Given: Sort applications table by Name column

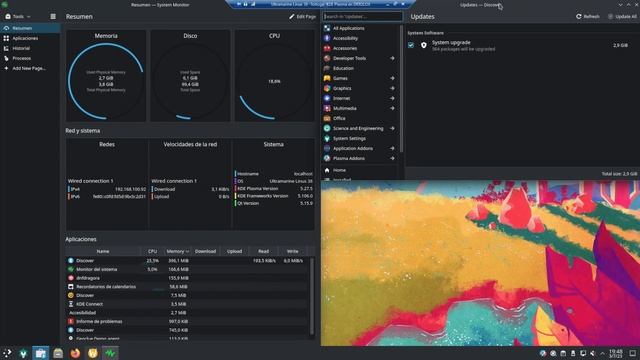Looking at the screenshot, I should click(103, 251).
